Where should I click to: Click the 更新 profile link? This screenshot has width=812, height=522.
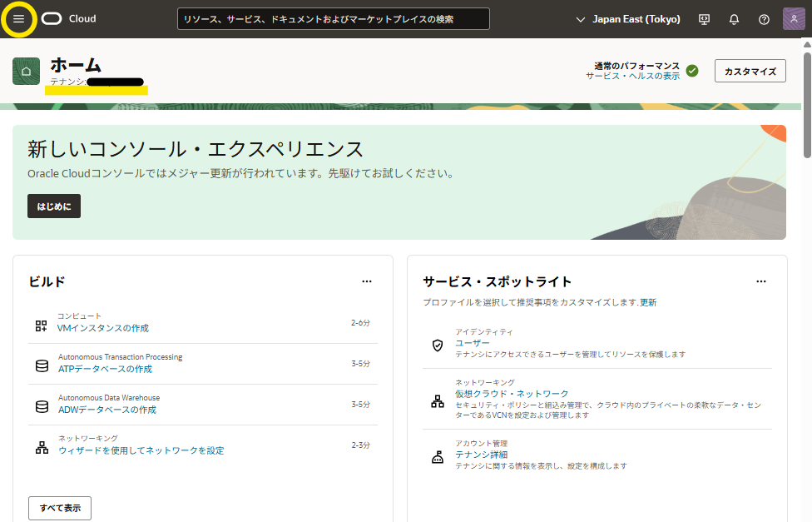(648, 302)
